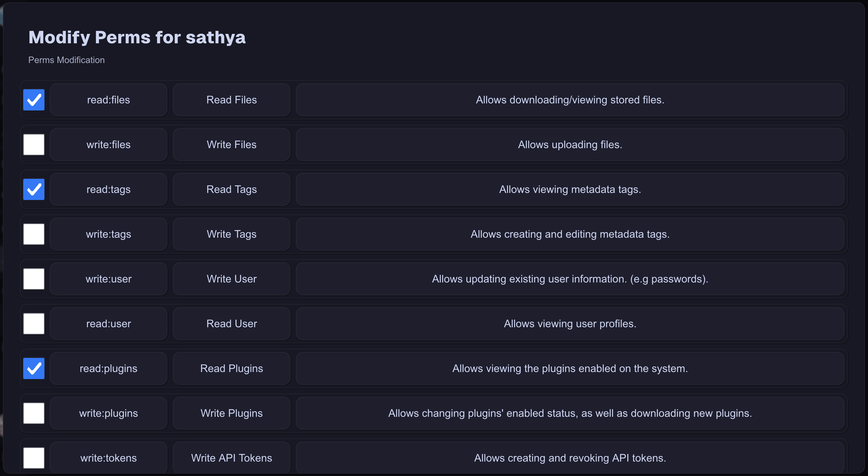Click the Write User name cell

click(231, 279)
